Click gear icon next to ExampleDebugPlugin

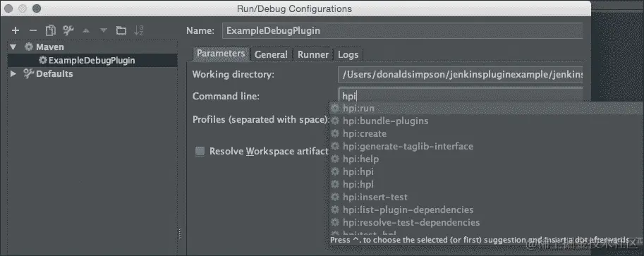coord(43,61)
